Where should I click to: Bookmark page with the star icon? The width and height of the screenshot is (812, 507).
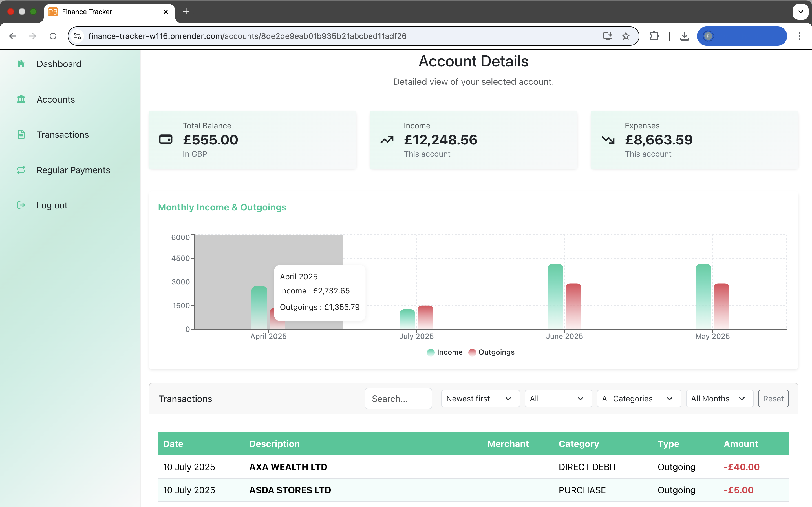625,36
